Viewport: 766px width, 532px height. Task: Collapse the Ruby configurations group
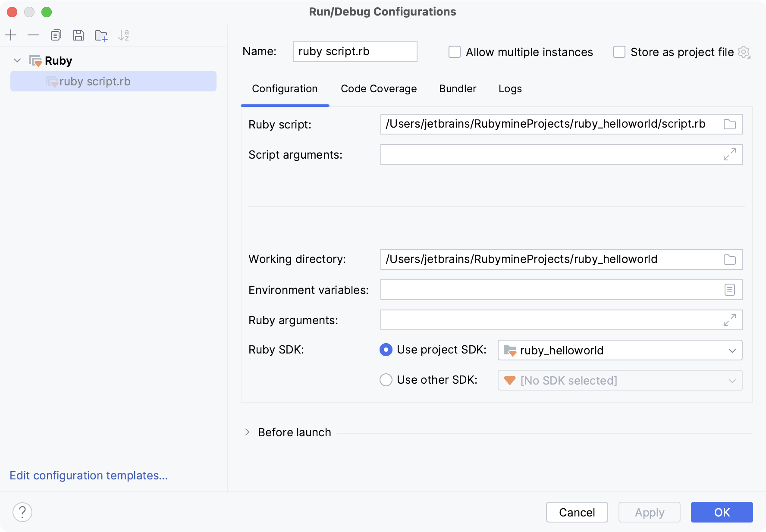pos(17,60)
